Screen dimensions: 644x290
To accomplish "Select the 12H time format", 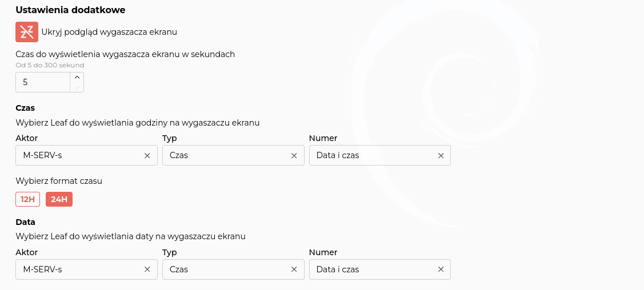I will click(27, 199).
